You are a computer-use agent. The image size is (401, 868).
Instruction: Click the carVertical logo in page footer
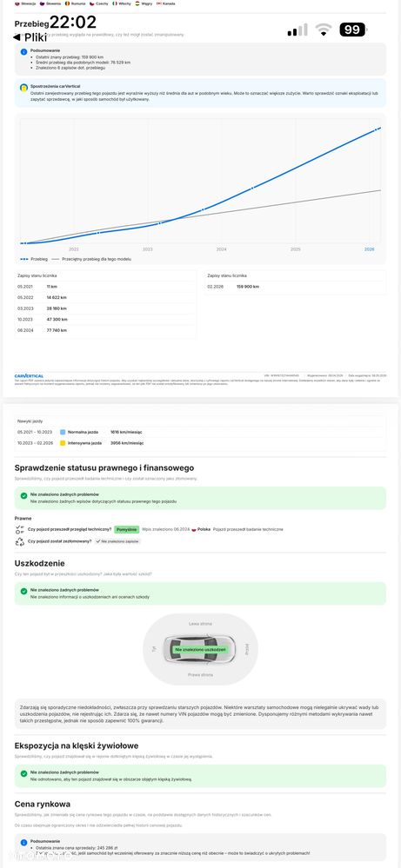[29, 376]
